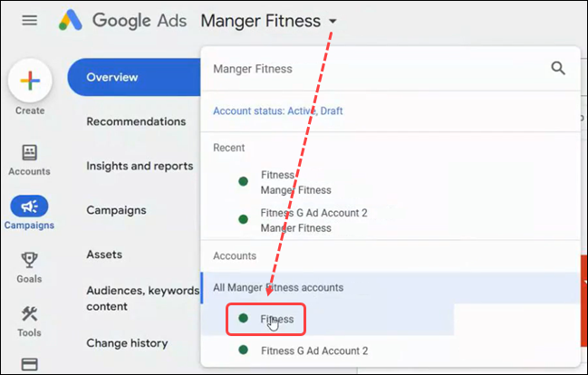Screen dimensions: 588x375
Task: Click Account status: Active, Draft filter
Action: pyautogui.click(x=278, y=111)
